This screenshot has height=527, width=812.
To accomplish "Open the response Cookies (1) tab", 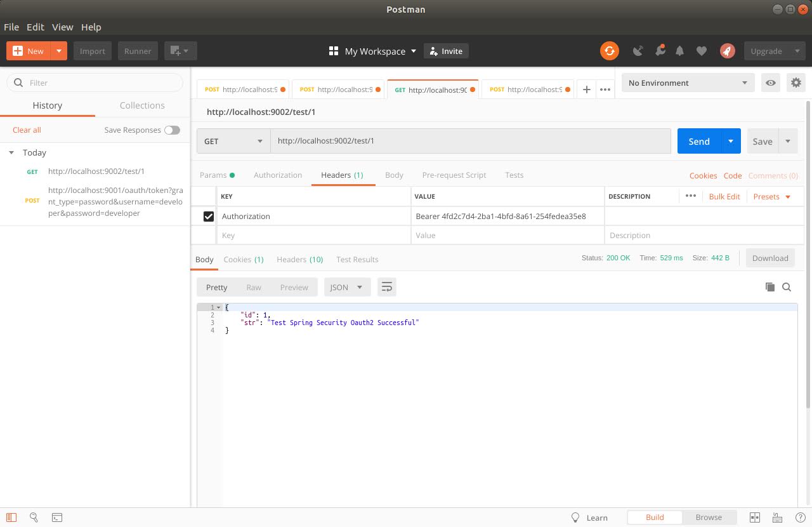I will coord(244,259).
